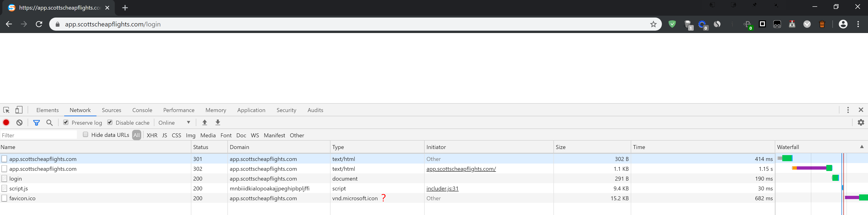Stop network recording with the red record icon
This screenshot has height=215, width=868.
coord(6,122)
